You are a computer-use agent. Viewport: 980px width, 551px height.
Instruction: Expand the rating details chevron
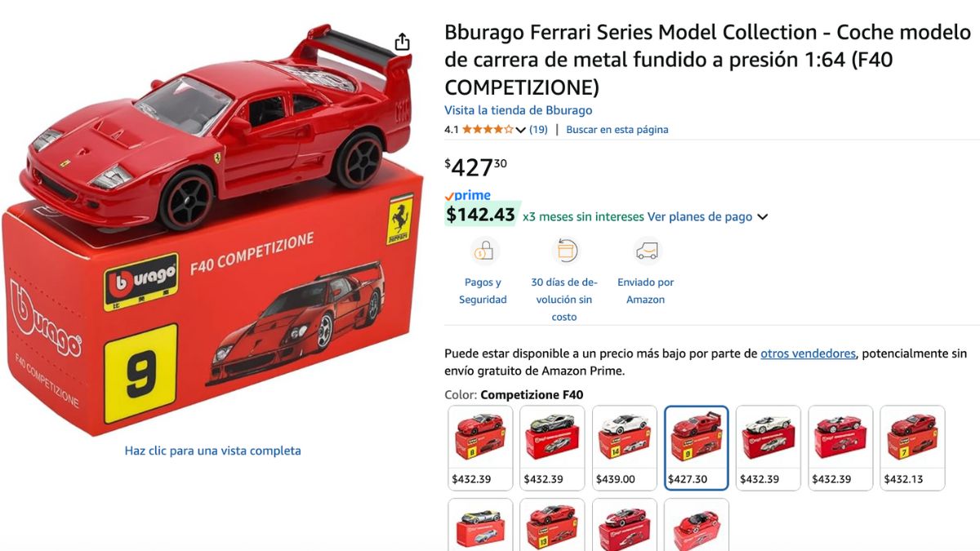point(520,130)
